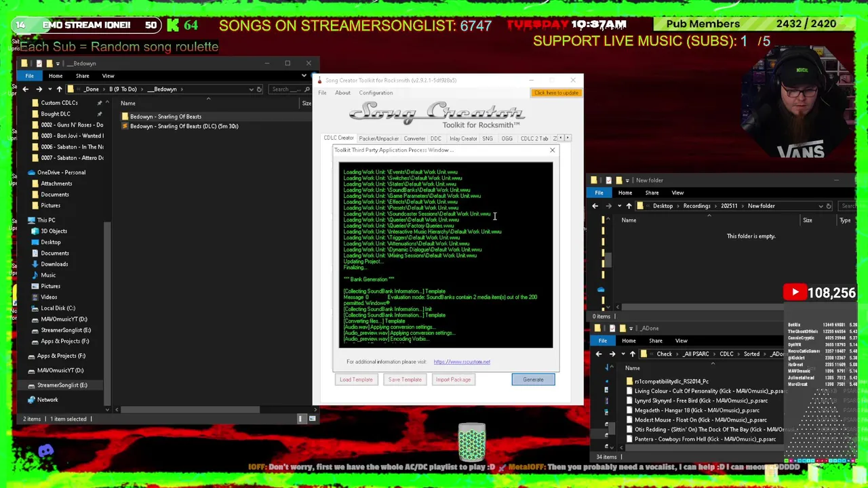Switch to the Inlay Creator tab
Image resolution: width=868 pixels, height=488 pixels.
point(463,138)
